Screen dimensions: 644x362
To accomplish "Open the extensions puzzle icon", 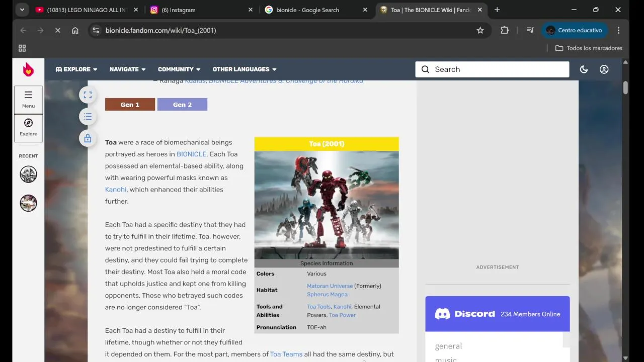I will pyautogui.click(x=505, y=30).
